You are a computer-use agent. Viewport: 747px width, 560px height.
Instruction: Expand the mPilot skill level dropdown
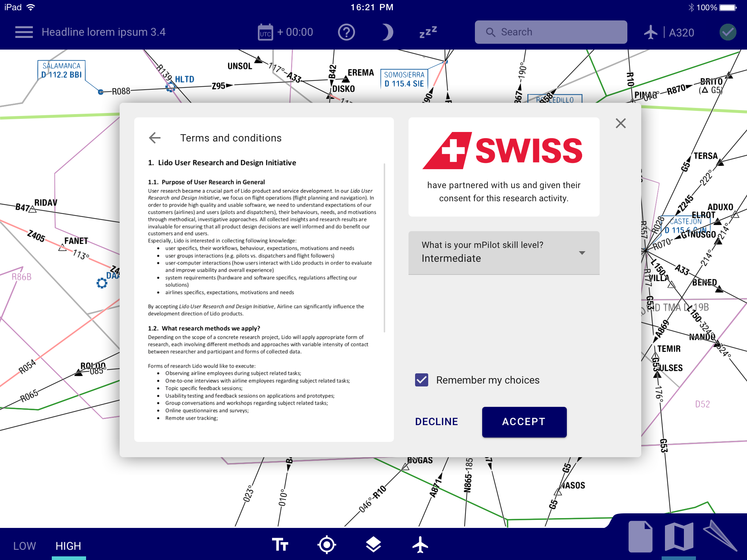coord(503,252)
